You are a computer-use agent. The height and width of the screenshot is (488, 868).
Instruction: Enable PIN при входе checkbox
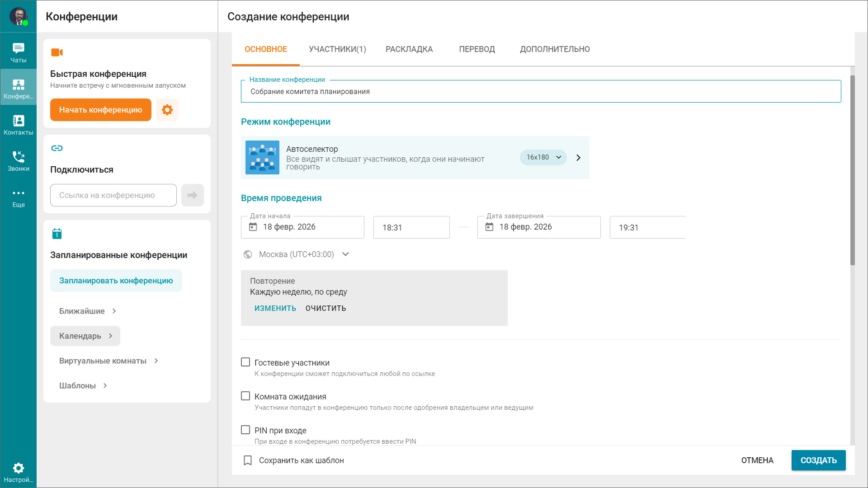245,430
